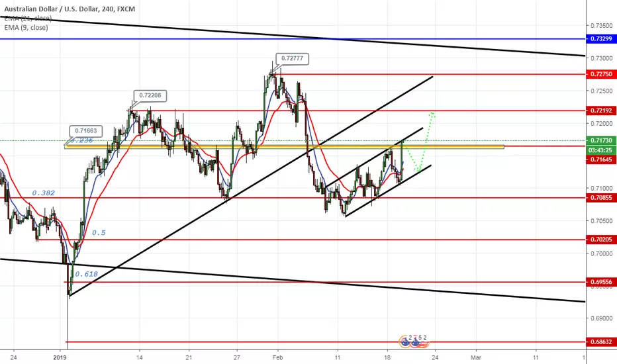Viewport: 617px width, 364px height.
Task: Select the green dotted projection path
Action: tap(421, 142)
